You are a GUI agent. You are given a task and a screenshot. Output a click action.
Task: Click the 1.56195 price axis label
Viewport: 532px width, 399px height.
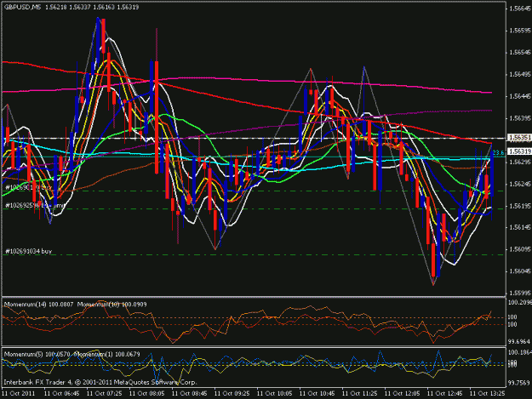click(520, 206)
